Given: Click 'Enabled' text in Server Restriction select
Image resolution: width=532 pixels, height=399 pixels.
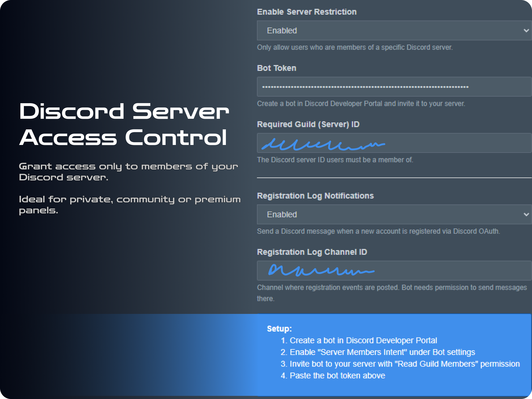Looking at the screenshot, I should pos(282,31).
